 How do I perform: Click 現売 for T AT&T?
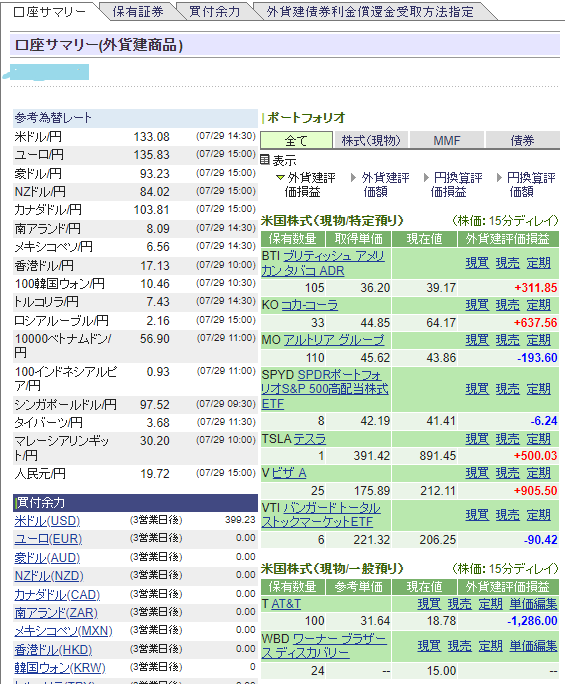pos(460,604)
